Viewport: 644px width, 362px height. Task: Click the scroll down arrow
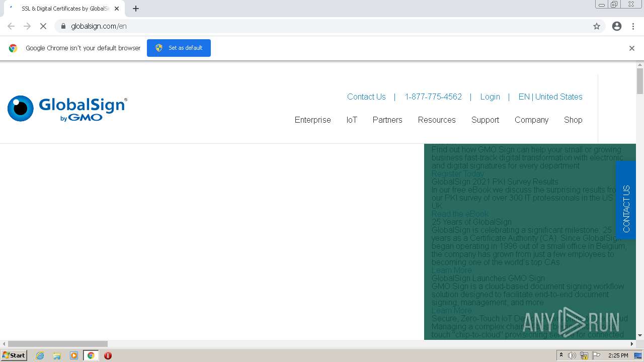[640, 335]
